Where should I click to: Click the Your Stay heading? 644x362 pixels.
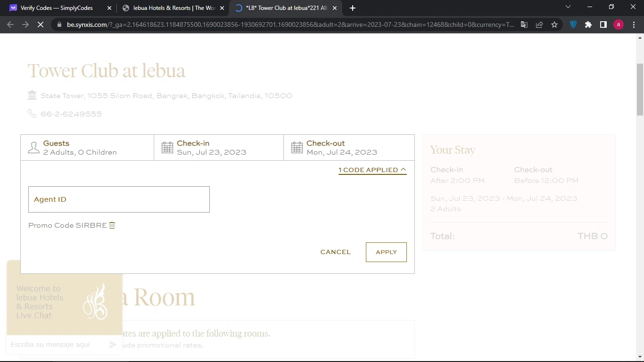pos(453,150)
